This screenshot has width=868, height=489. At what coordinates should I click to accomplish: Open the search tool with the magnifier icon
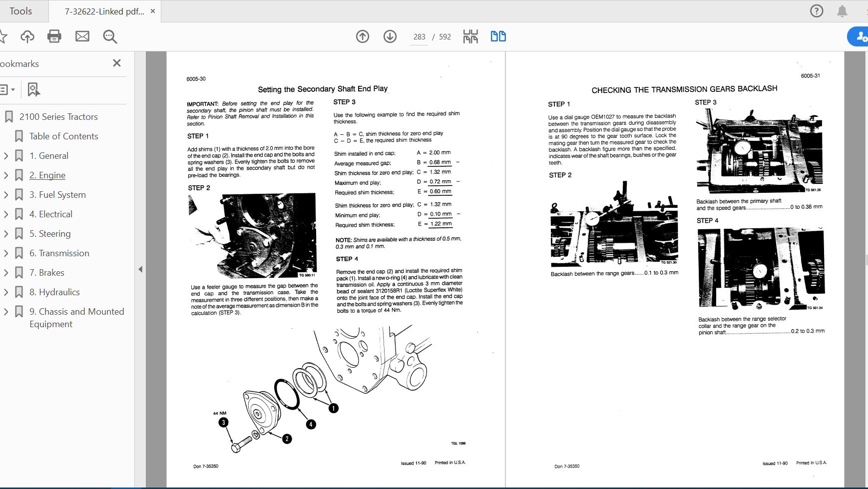tap(110, 36)
